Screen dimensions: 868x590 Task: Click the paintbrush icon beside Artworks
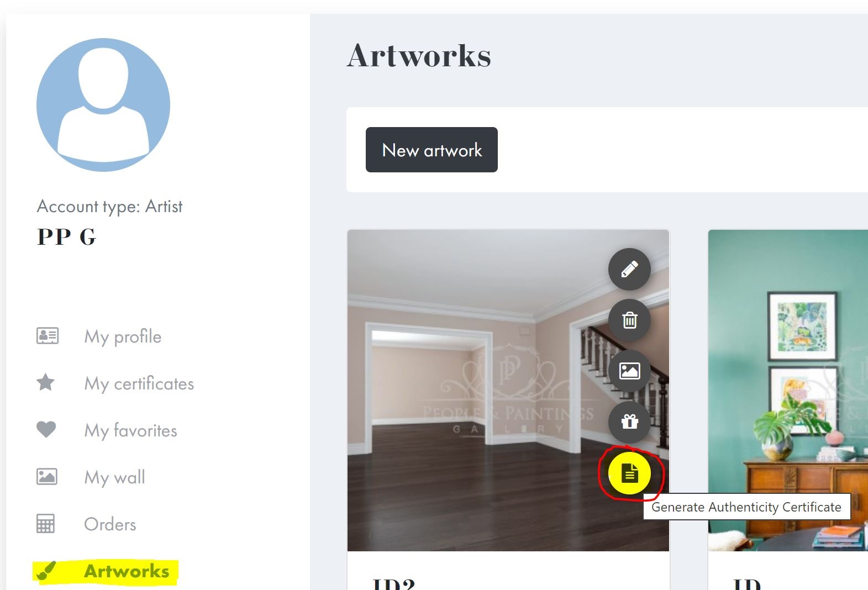(46, 571)
